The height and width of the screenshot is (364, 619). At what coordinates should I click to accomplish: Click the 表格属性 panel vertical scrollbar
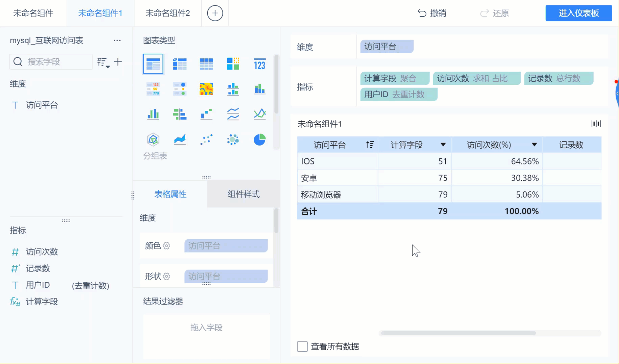click(276, 220)
